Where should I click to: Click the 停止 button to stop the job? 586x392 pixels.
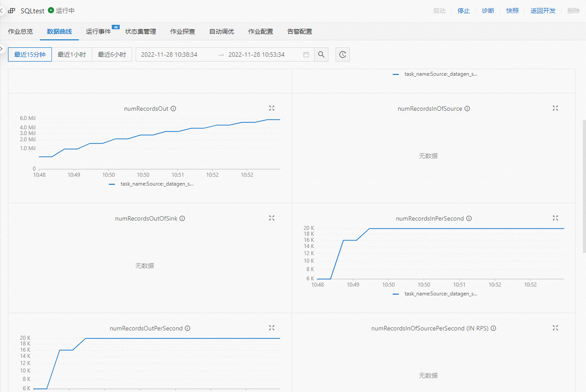click(x=464, y=11)
